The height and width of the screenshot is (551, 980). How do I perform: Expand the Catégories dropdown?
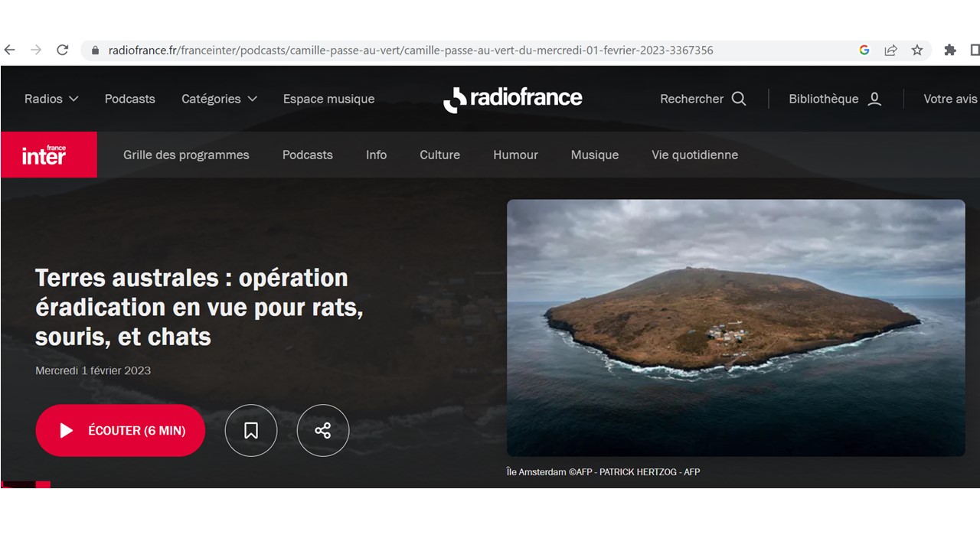219,99
